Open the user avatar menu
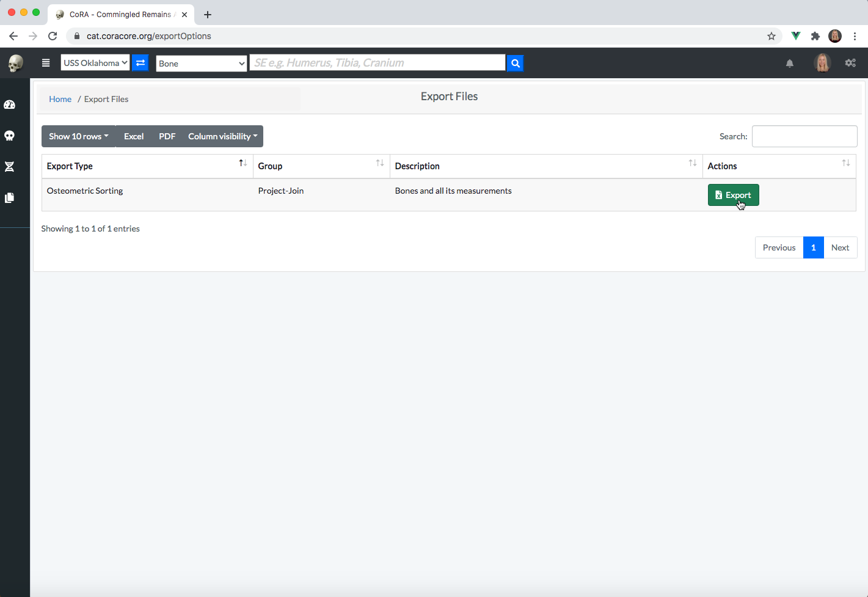The height and width of the screenshot is (597, 868). click(823, 62)
